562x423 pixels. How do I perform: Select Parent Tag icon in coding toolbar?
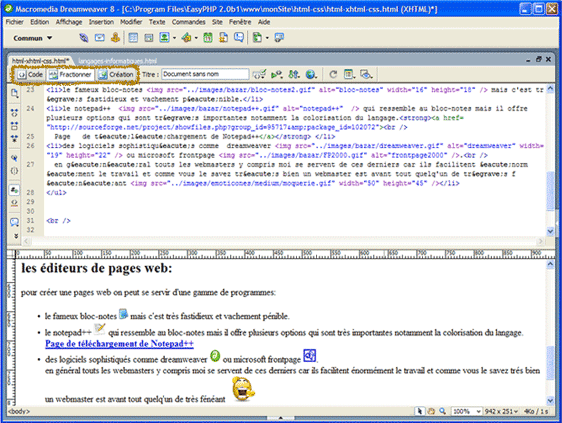click(x=14, y=158)
